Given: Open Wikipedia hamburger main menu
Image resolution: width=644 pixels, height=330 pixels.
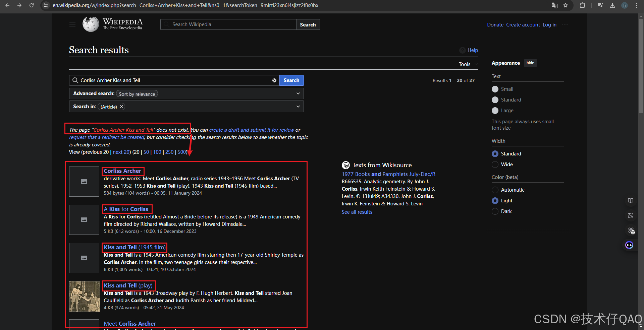Looking at the screenshot, I should [72, 24].
